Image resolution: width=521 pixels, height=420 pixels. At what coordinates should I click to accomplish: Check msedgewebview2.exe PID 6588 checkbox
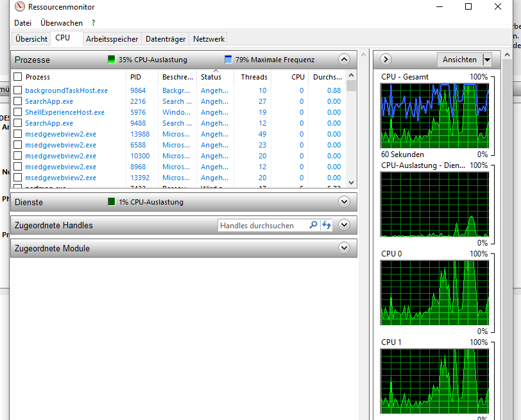coord(17,145)
